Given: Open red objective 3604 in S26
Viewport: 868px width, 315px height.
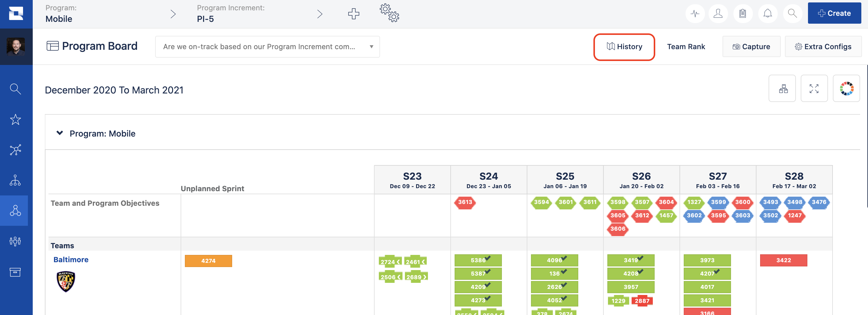Looking at the screenshot, I should [666, 202].
